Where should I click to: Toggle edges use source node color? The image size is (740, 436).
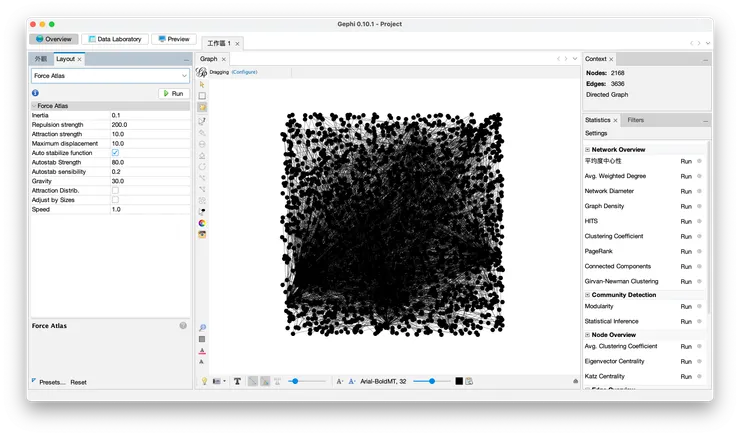pyautogui.click(x=265, y=381)
